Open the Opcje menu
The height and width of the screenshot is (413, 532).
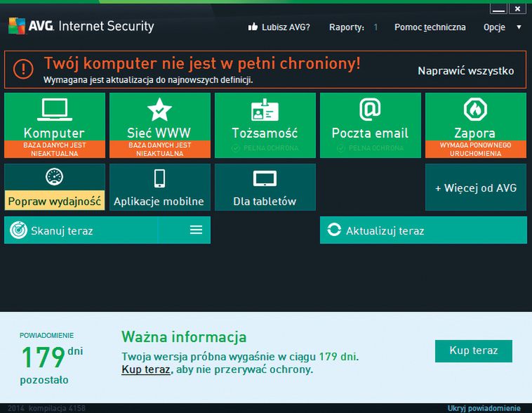[494, 27]
